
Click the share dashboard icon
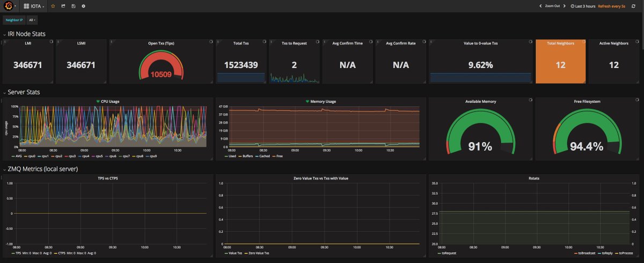(63, 6)
